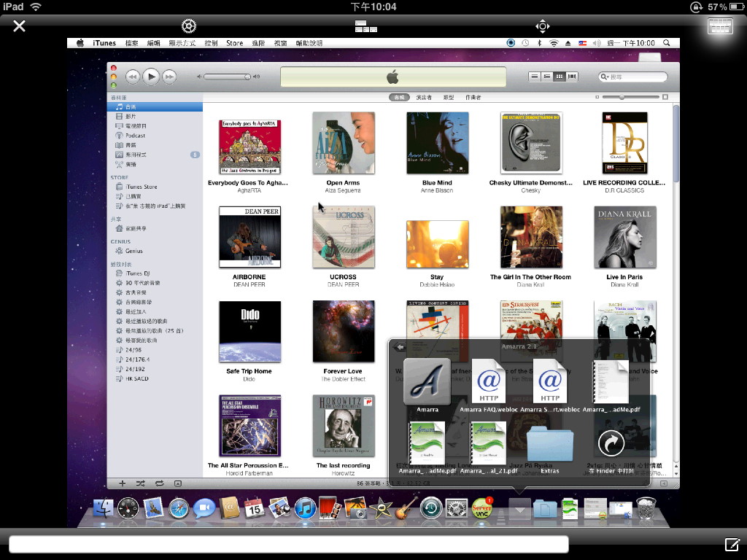The image size is (747, 560).
Task: Switch to grid view
Action: (x=560, y=76)
